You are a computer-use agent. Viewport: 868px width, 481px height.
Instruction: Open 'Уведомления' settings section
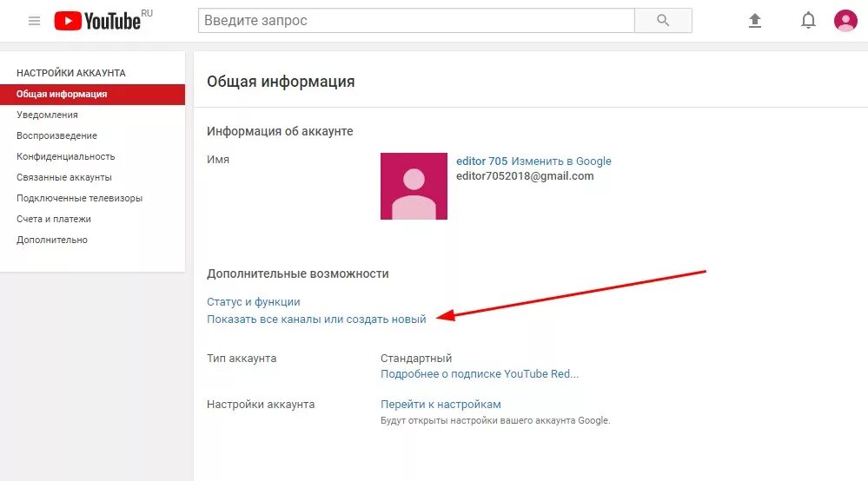47,115
